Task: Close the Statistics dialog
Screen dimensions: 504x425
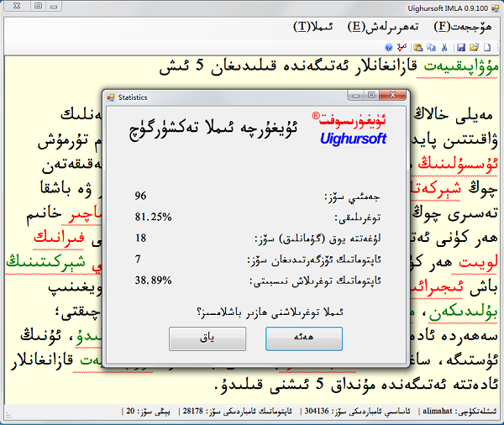Action: (392, 95)
